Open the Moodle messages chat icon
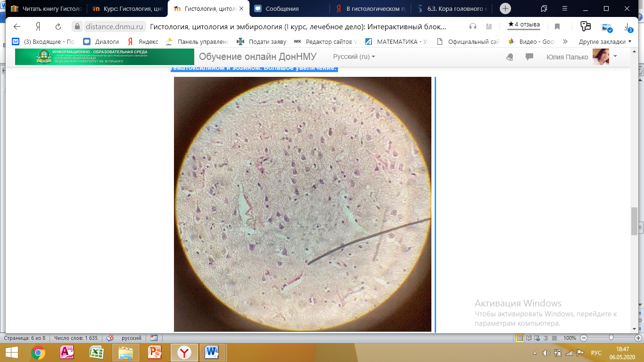Viewport: 644px width, 362px height. click(x=529, y=57)
